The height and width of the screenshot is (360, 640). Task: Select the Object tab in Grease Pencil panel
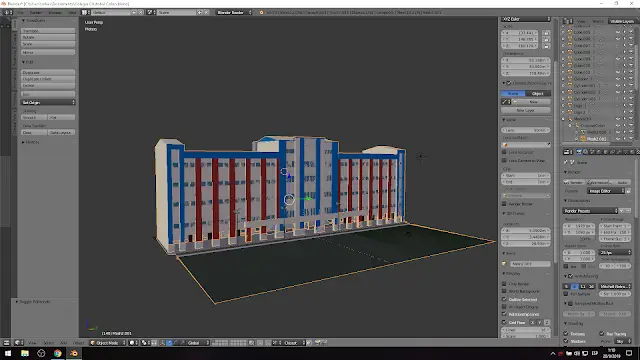point(538,93)
